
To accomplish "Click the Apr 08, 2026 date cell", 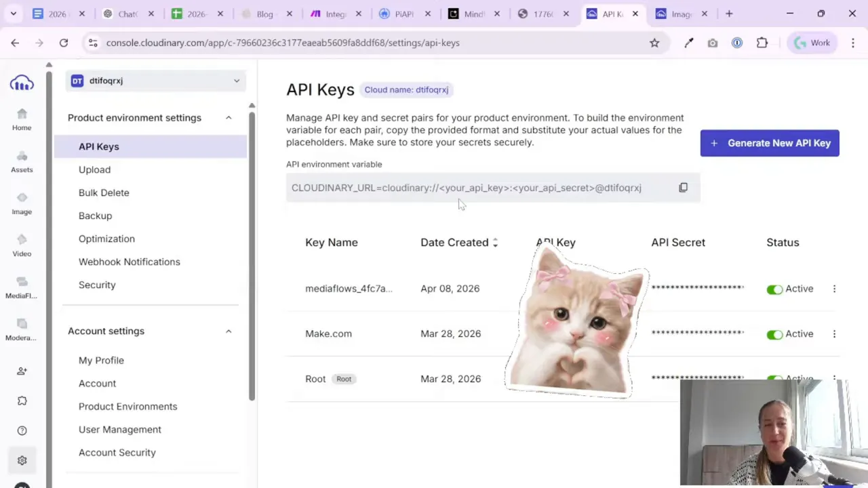I will [x=450, y=289].
